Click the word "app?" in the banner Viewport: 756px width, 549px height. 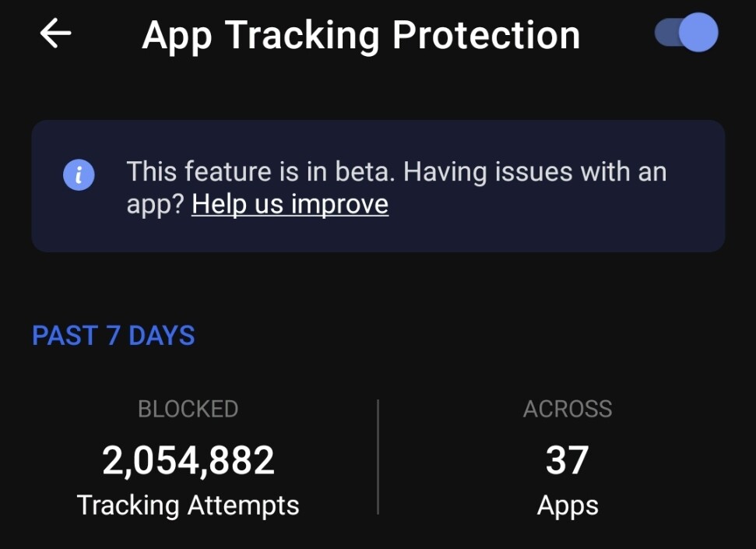point(156,205)
